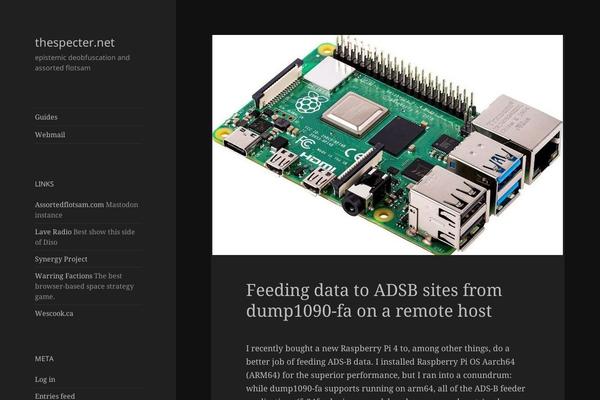Open the Lave Radio link
The width and height of the screenshot is (600, 400).
53,232
